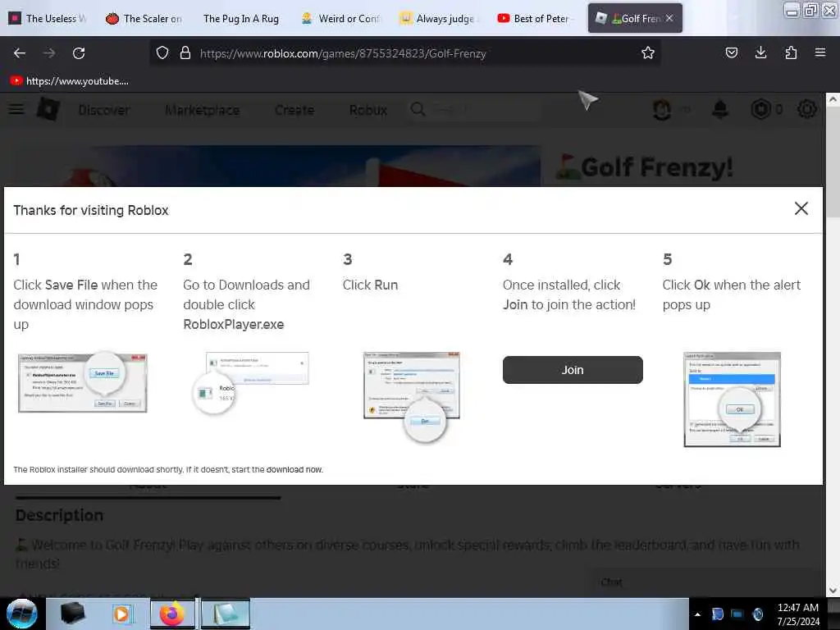Switch to The Pug In A Rug tab

[x=241, y=18]
